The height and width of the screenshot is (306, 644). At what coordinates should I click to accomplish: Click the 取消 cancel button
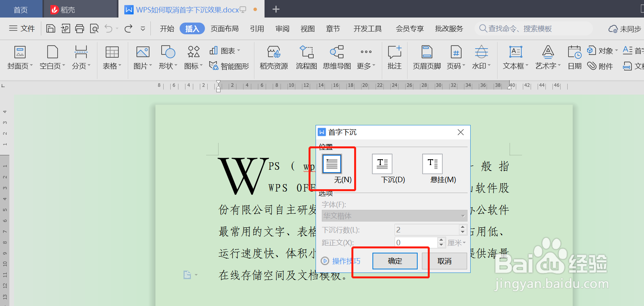[x=445, y=261]
